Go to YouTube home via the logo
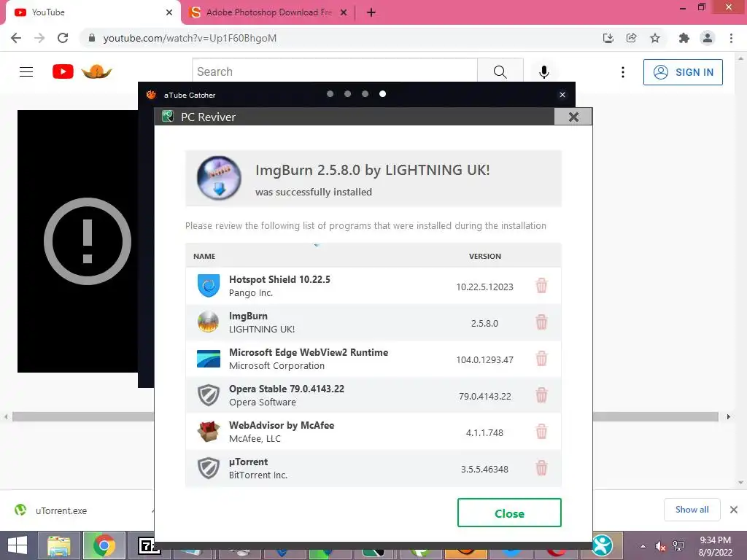747x560 pixels. (x=63, y=72)
